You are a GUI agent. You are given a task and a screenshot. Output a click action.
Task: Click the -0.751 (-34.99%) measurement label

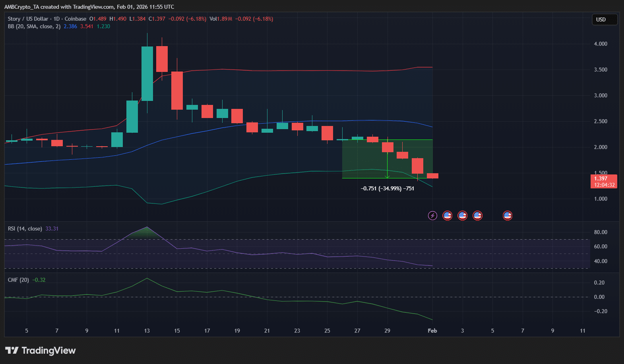[387, 188]
